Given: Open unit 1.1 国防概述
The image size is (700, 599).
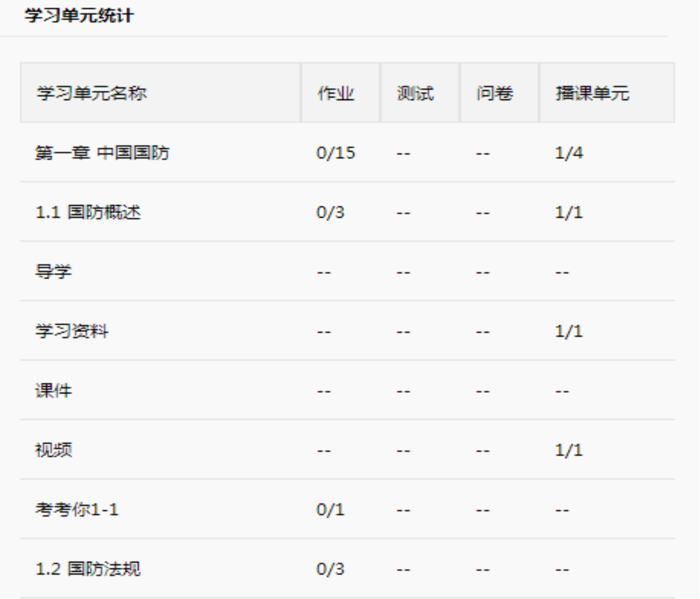Looking at the screenshot, I should click(x=88, y=212).
